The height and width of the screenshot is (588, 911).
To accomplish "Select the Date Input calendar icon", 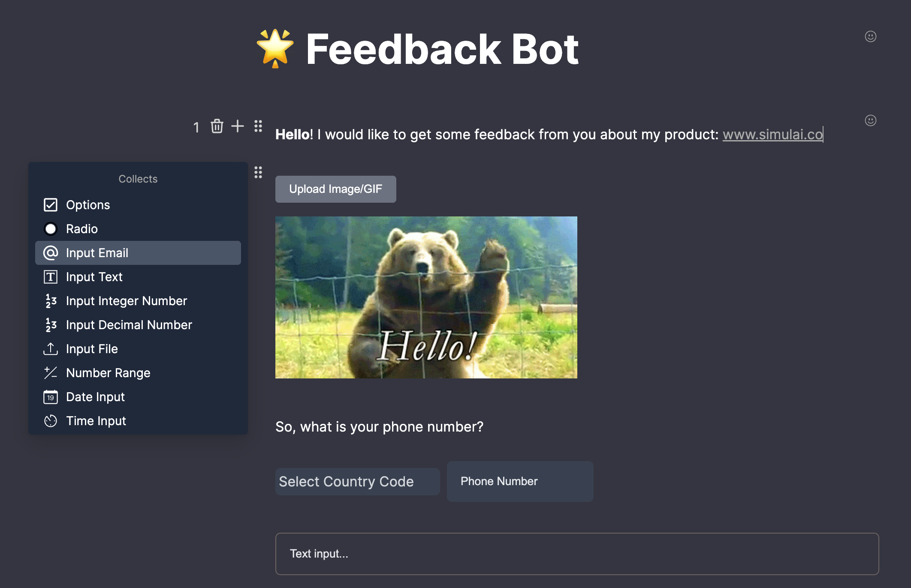I will point(51,397).
